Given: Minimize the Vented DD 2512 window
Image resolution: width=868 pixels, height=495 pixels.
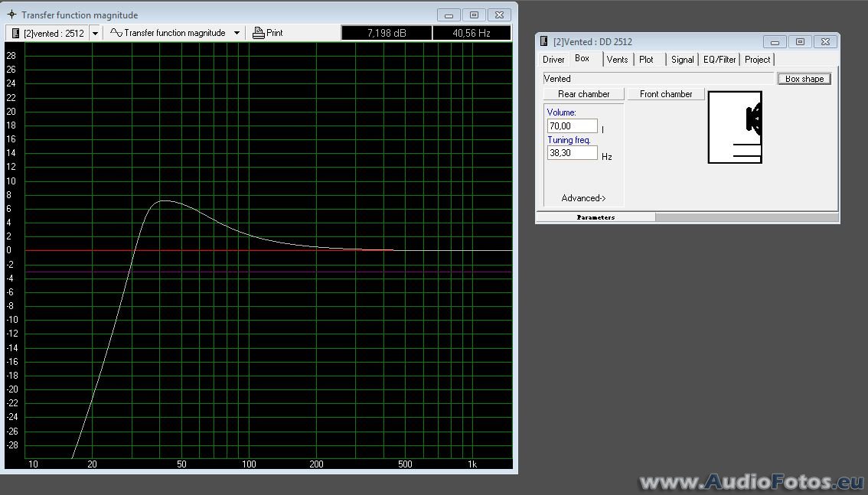Looking at the screenshot, I should tap(775, 41).
